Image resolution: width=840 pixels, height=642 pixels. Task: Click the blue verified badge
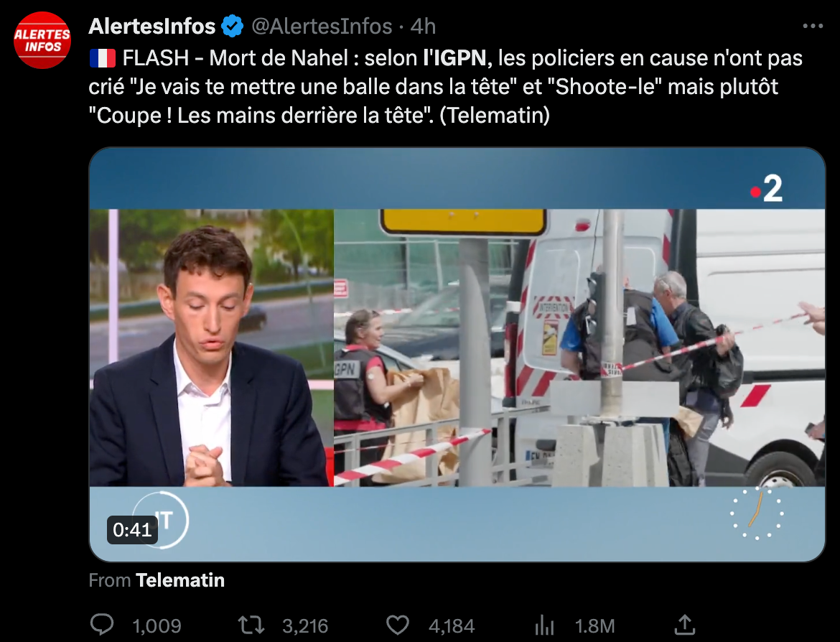click(x=233, y=27)
